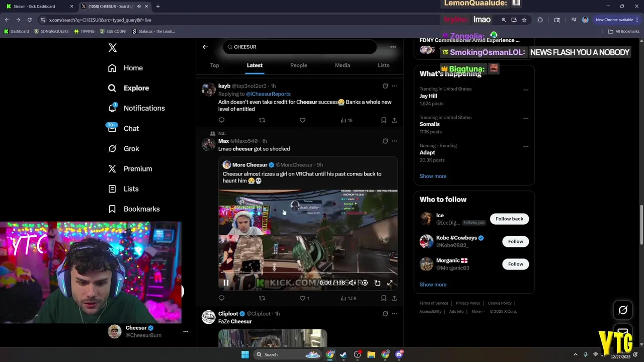This screenshot has height=362, width=644.
Task: Open floating Grok button at bottom right
Action: click(623, 310)
